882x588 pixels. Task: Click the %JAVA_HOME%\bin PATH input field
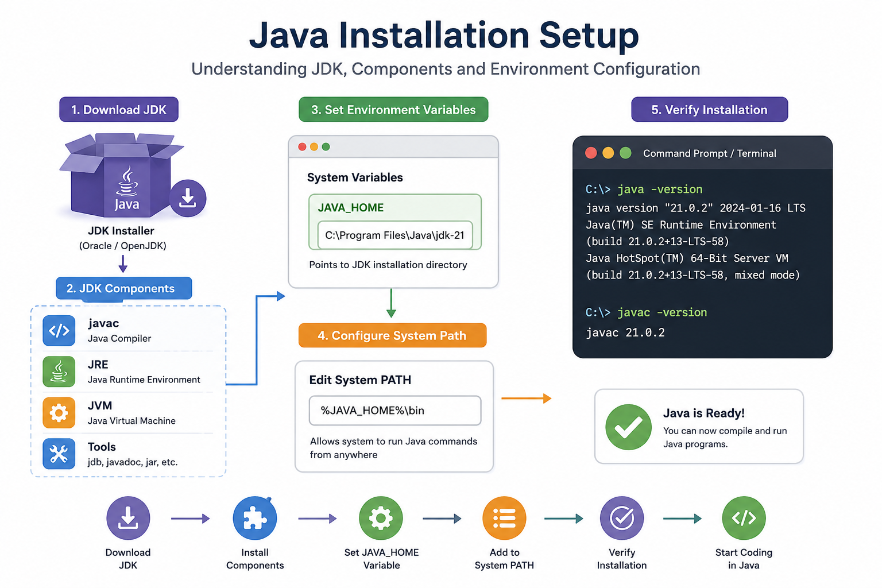tap(395, 411)
